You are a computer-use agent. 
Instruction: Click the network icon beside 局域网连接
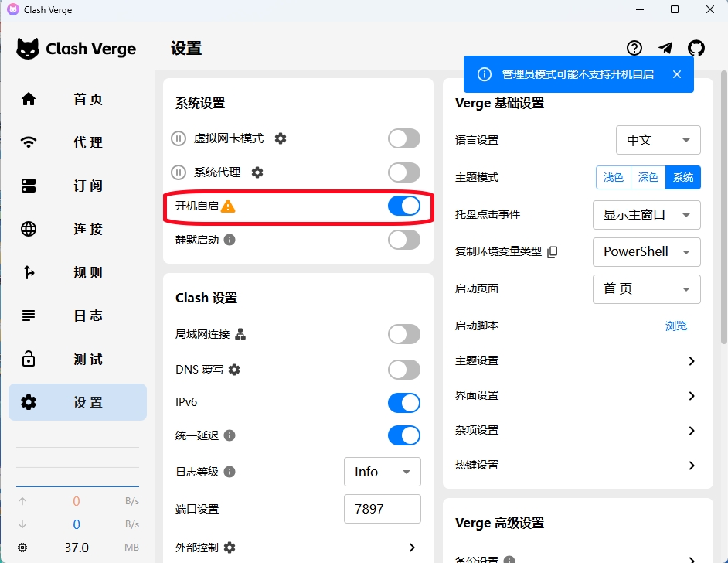240,334
